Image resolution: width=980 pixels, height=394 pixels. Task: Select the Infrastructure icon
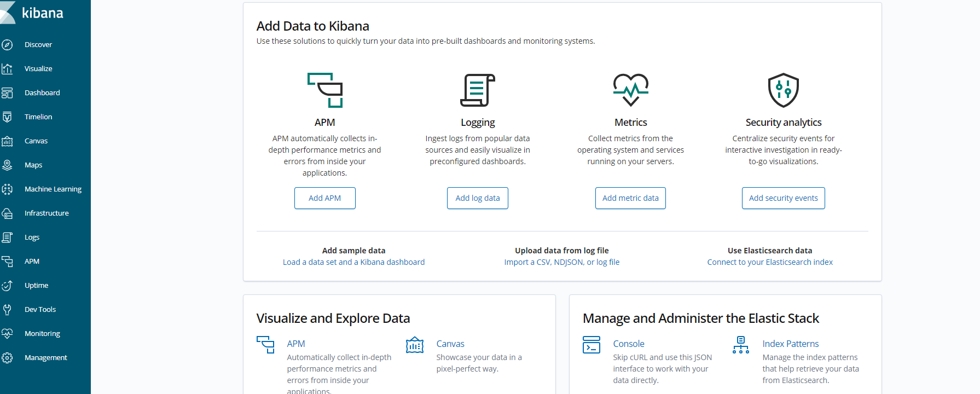pos(7,213)
